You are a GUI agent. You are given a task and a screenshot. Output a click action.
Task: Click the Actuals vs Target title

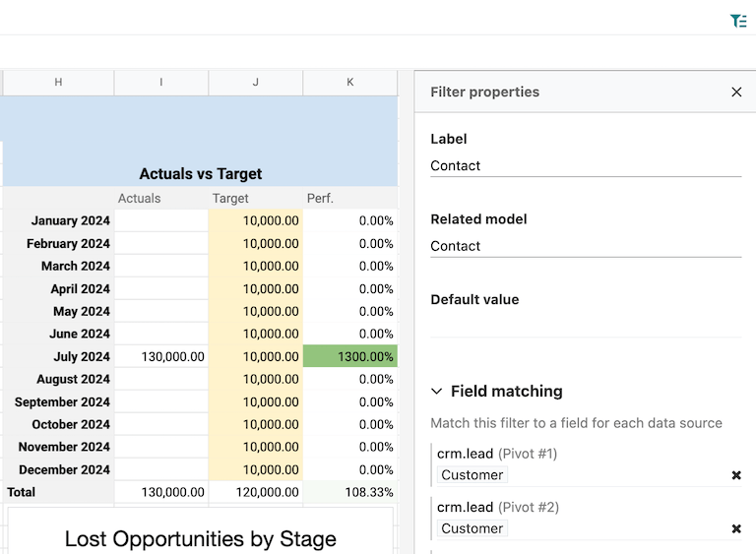pos(201,174)
